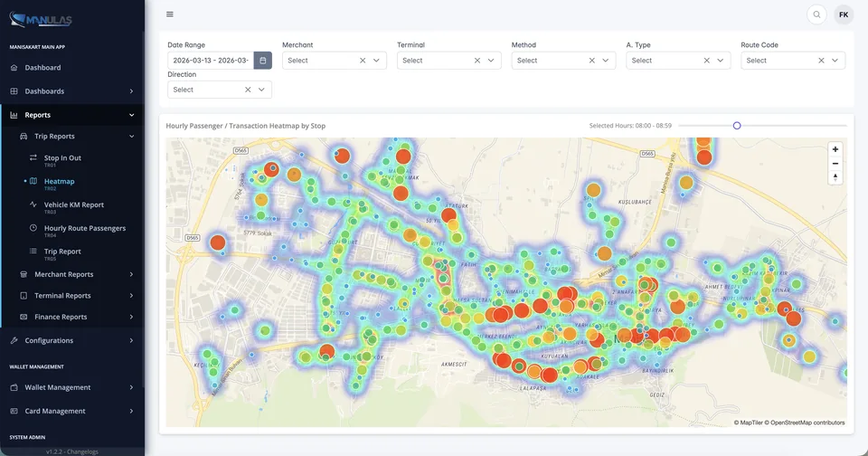Open the Vehicle KM Report
Image resolution: width=868 pixels, height=456 pixels.
[x=72, y=206]
